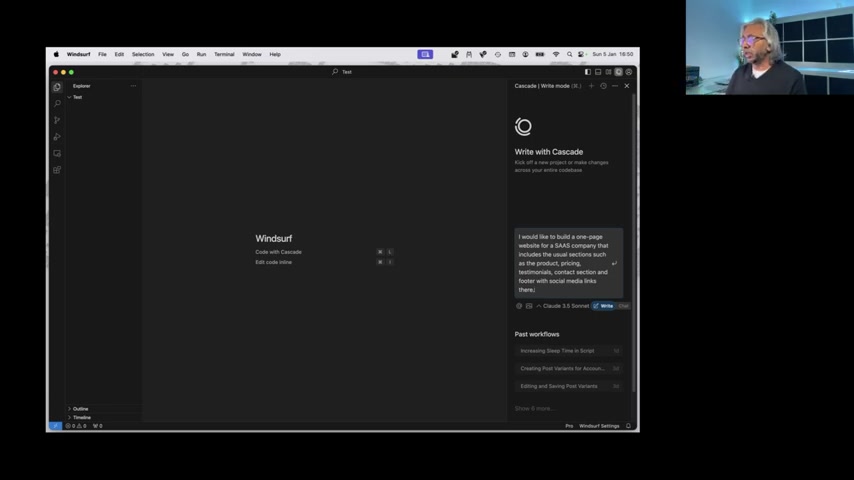Open Increasing Sleep Time in Script workflow
The image size is (854, 480).
569,351
